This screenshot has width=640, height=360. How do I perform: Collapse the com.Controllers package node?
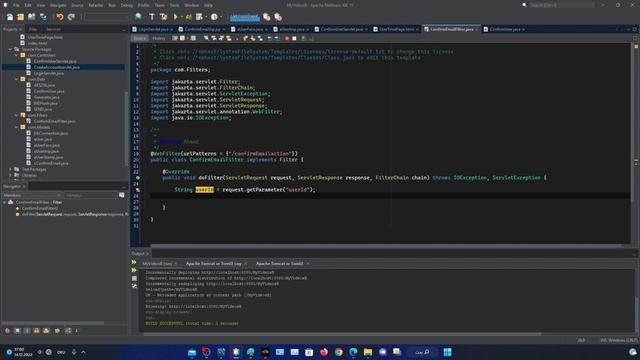pos(16,55)
